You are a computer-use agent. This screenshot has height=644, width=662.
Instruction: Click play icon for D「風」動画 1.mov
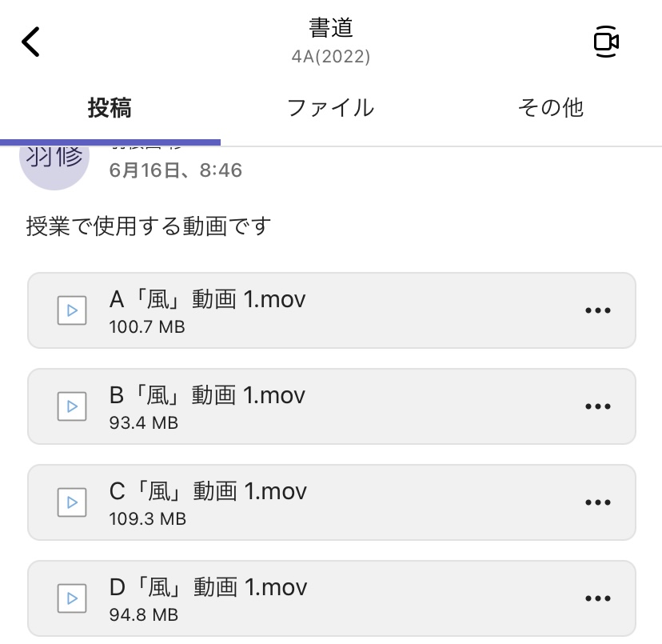click(72, 598)
